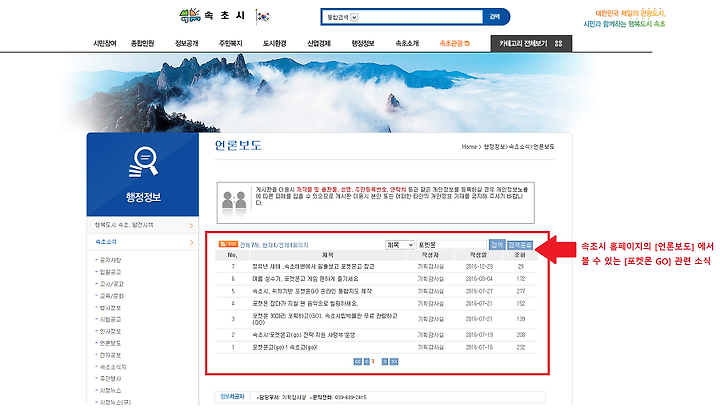This screenshot has height=408, width=720.
Task: Open the 행정정보 top menu
Action: [363, 44]
